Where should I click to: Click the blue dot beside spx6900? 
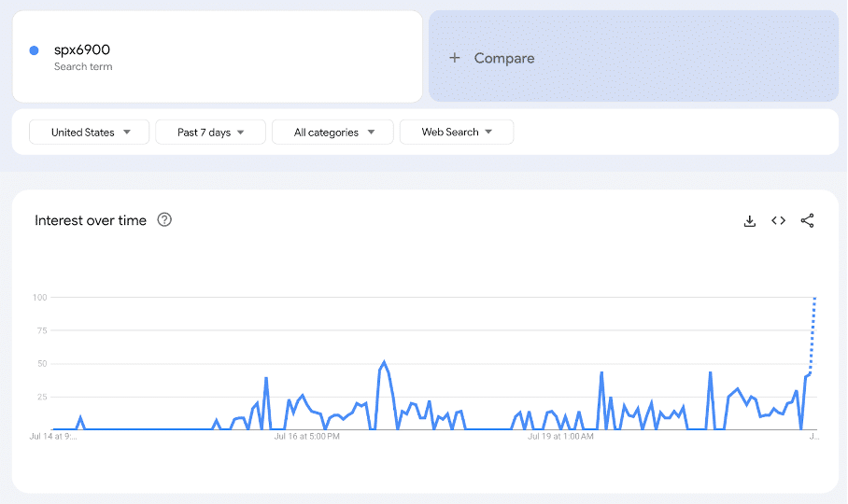(x=35, y=50)
